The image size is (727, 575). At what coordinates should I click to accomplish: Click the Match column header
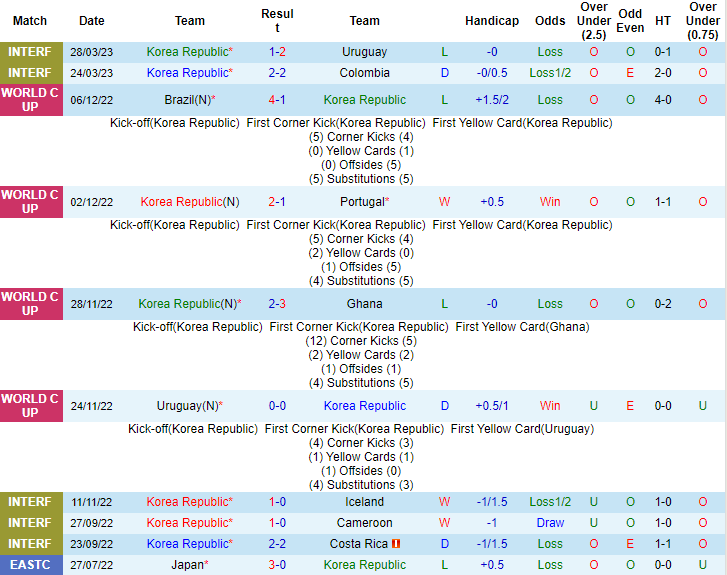[30, 21]
